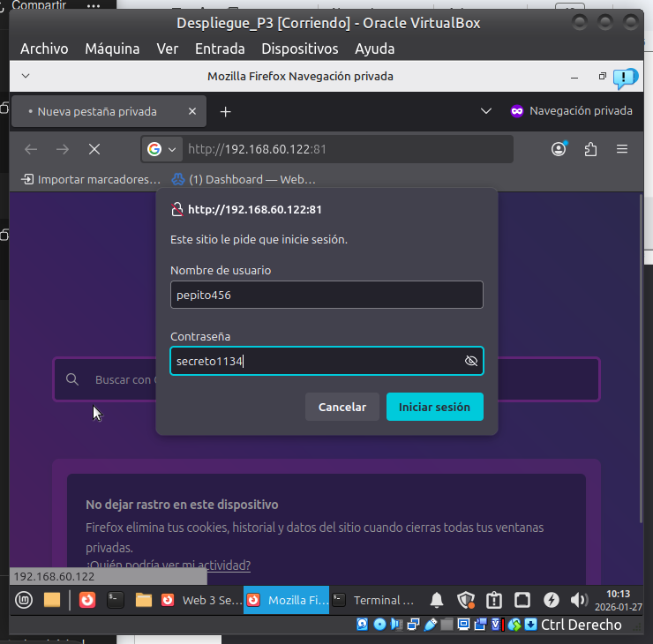Image resolution: width=653 pixels, height=644 pixels.
Task: Open the Linux Mint start menu icon
Action: click(24, 600)
